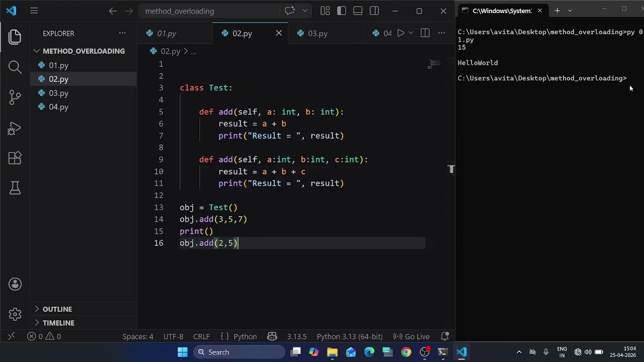Viewport: 644px width, 362px height.
Task: Open Explorer Views and More Actions ellipsis
Action: coord(122,33)
